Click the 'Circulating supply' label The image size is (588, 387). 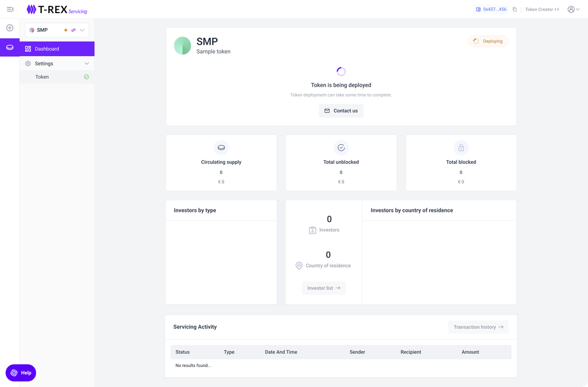pos(221,162)
